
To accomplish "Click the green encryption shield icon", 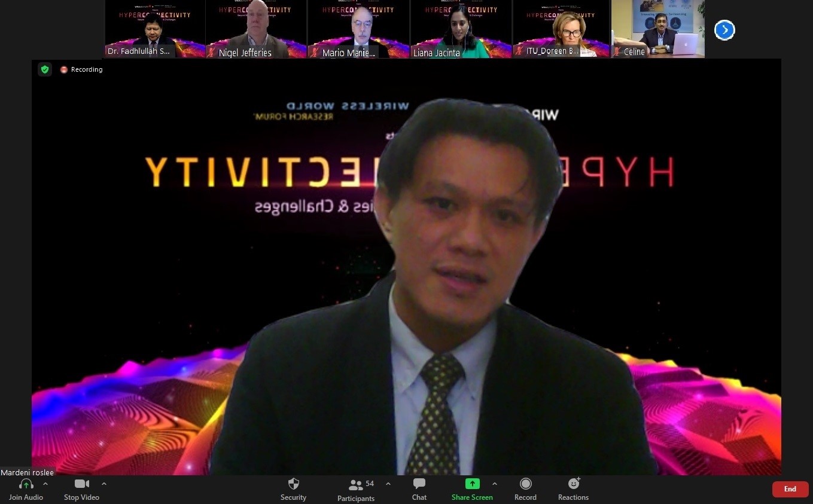I will tap(45, 69).
